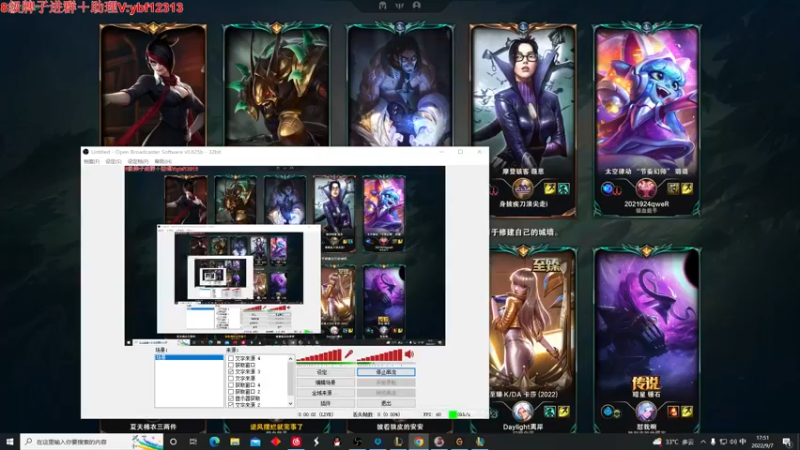The height and width of the screenshot is (450, 800).
Task: Open Task View on the taskbar
Action: pos(193,442)
